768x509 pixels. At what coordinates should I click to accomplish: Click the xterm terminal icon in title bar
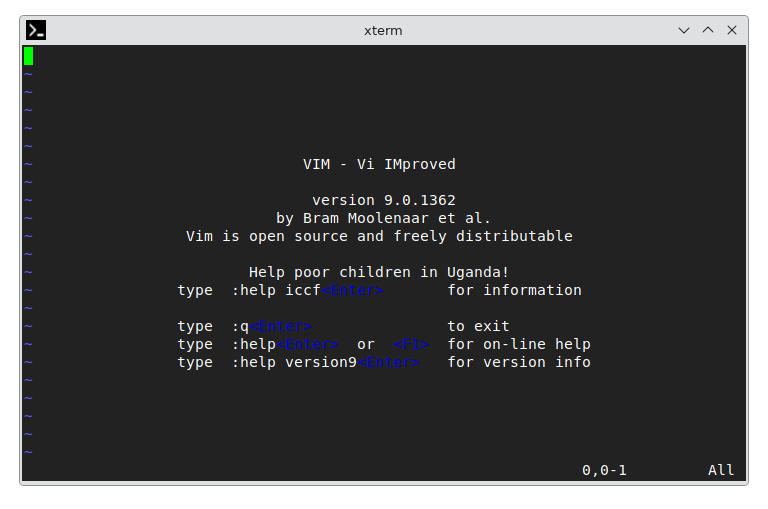[36, 30]
